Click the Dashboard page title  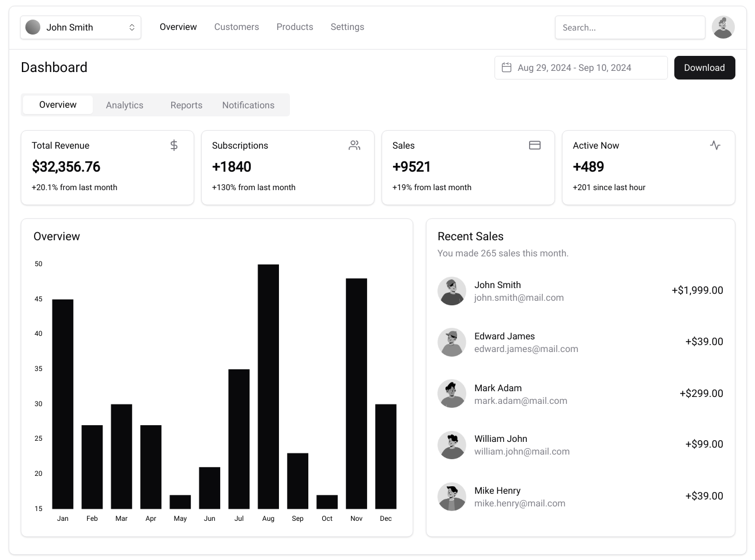54,67
